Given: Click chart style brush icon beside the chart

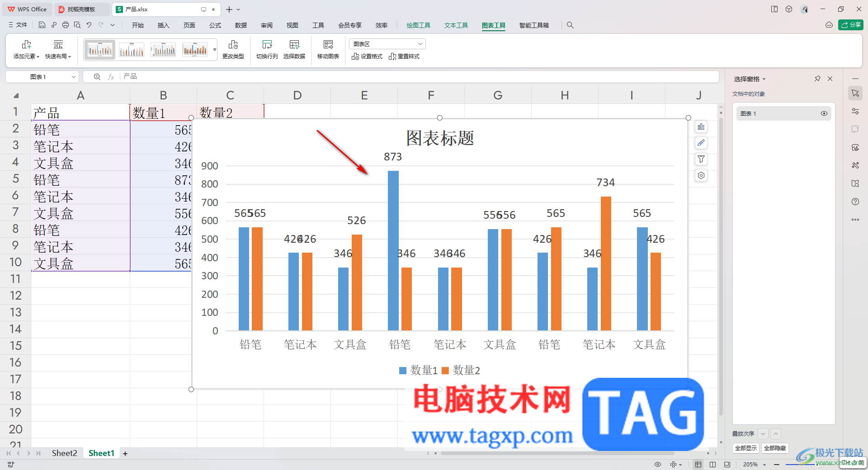Looking at the screenshot, I should click(x=701, y=143).
